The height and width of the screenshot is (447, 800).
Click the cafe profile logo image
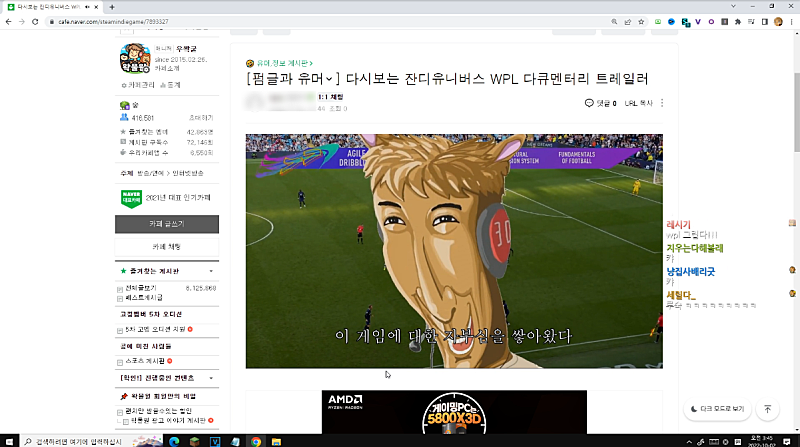135,58
